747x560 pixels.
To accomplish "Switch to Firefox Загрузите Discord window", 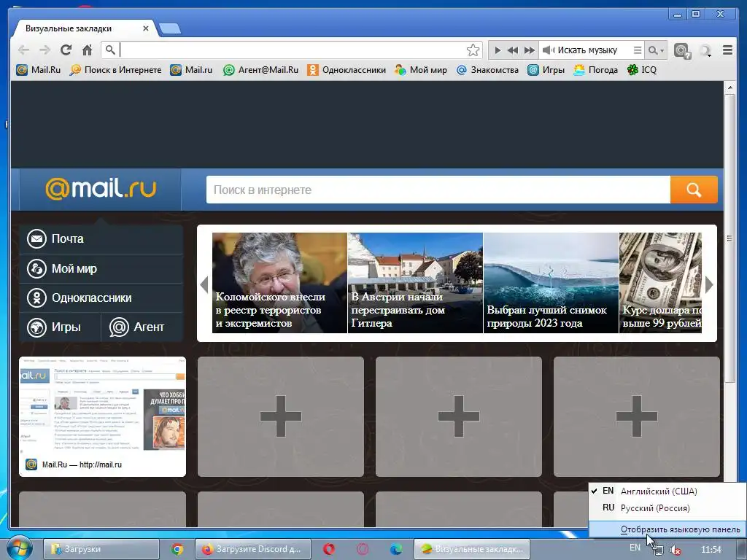I will [x=253, y=549].
